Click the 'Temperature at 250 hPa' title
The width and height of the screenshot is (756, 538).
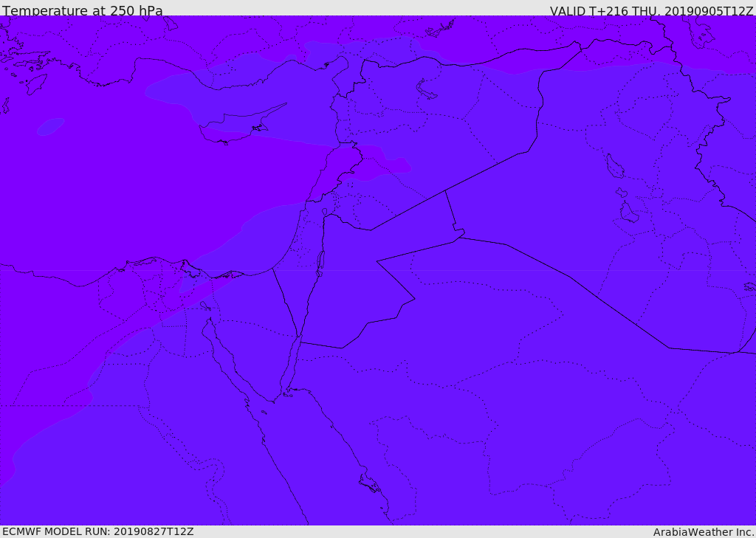point(83,10)
